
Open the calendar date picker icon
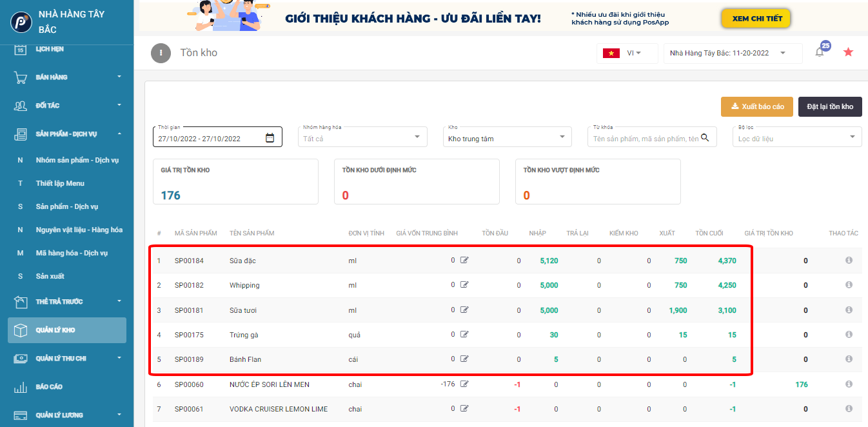click(270, 137)
